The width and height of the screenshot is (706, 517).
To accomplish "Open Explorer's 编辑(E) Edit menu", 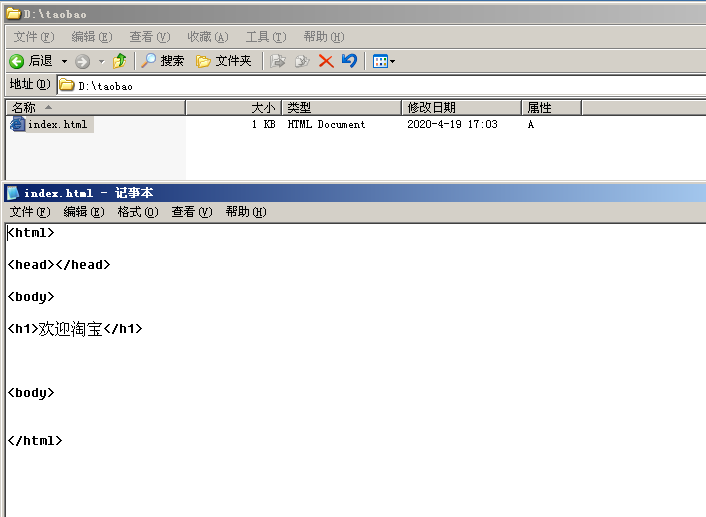I will pos(92,36).
